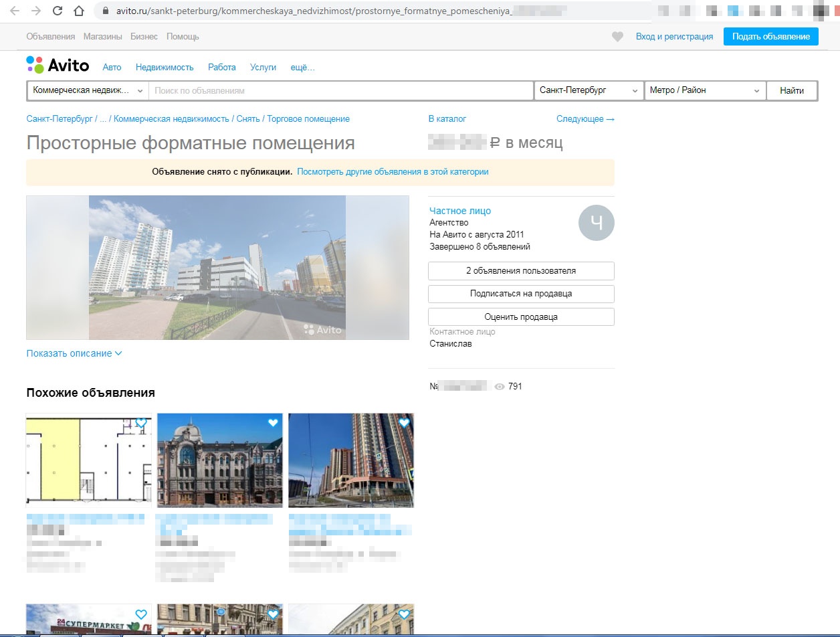Favorite the Супермаркет listing heart
840x637 pixels.
(x=141, y=614)
